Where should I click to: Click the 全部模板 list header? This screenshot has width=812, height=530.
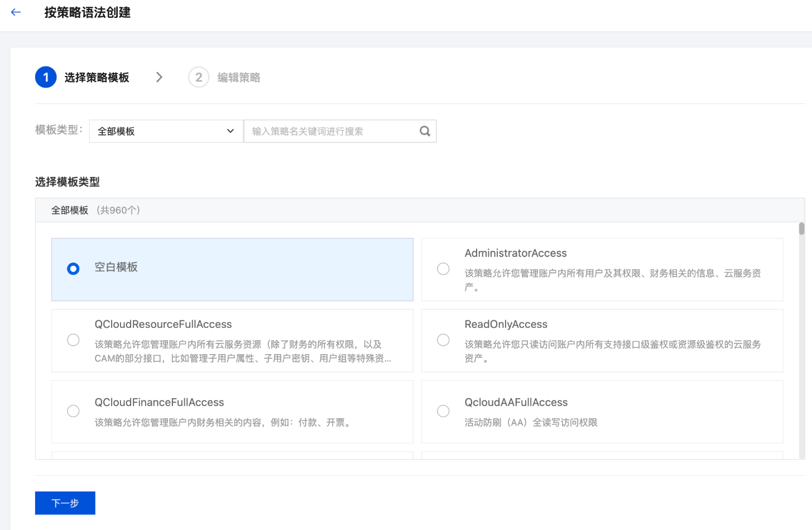pos(70,211)
